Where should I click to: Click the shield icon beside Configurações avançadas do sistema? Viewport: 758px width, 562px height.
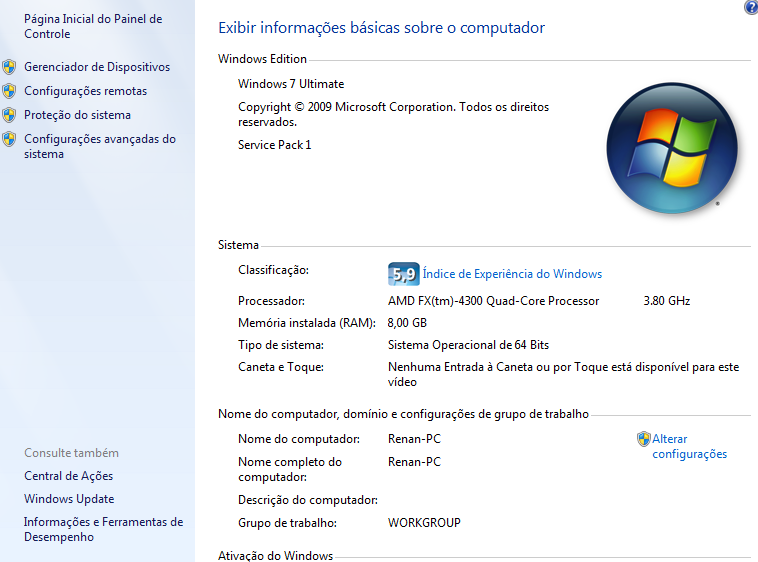click(9, 139)
